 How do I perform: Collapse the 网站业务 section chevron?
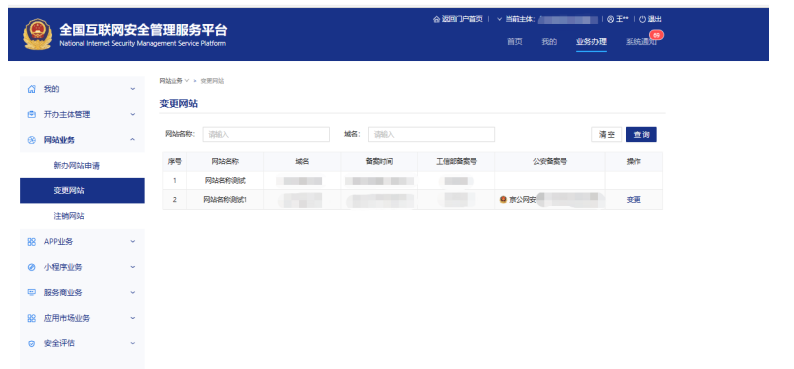point(133,140)
